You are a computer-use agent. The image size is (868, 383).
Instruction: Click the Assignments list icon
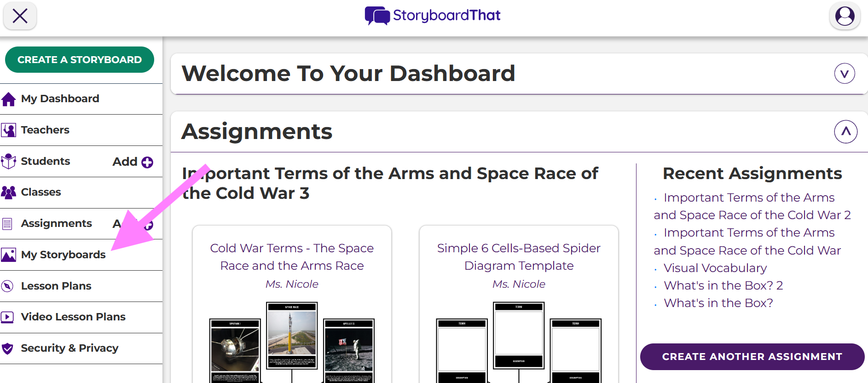(x=7, y=224)
